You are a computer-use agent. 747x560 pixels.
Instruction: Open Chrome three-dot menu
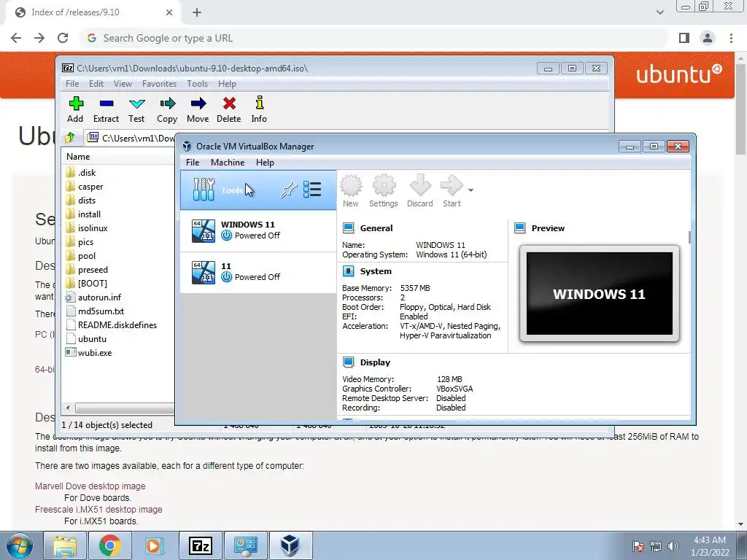point(731,38)
